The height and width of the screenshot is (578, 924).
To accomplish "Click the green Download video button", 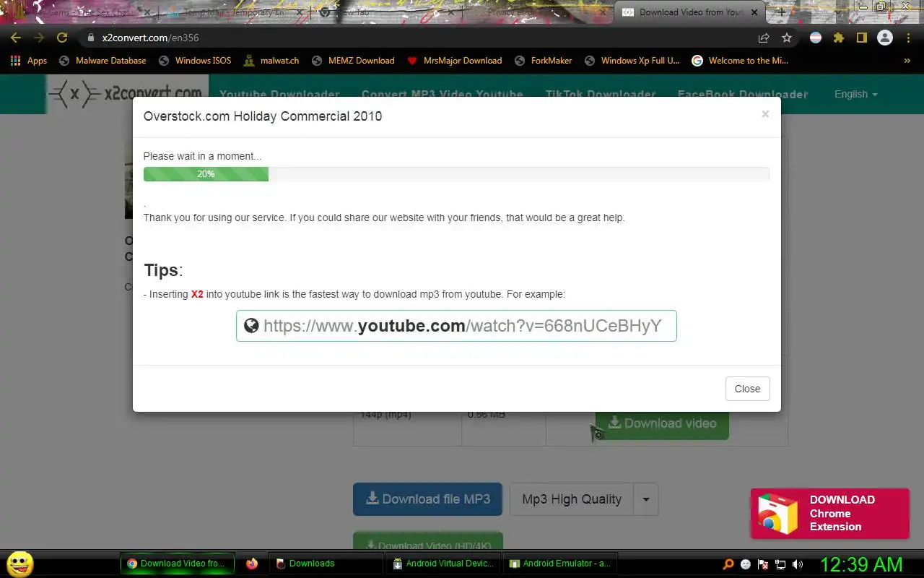I will [x=662, y=423].
